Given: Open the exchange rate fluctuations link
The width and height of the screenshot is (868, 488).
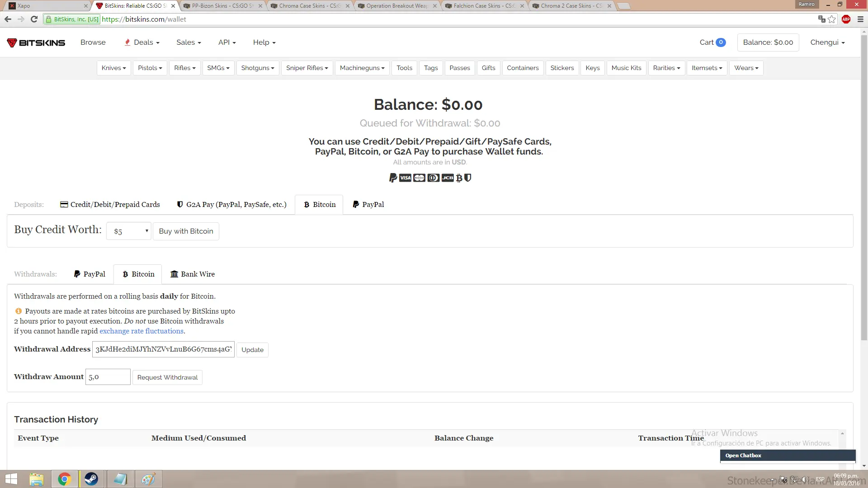Looking at the screenshot, I should 142,331.
